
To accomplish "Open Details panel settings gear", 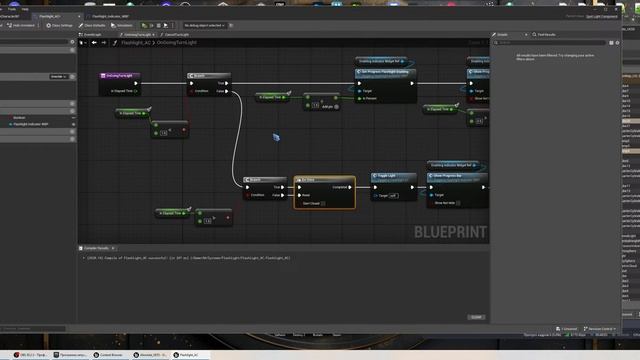I will point(617,42).
